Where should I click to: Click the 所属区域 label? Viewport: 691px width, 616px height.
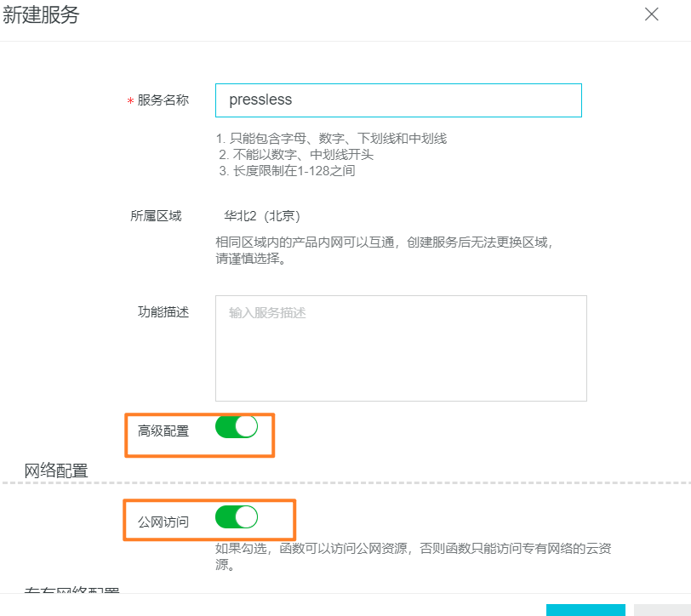(156, 216)
